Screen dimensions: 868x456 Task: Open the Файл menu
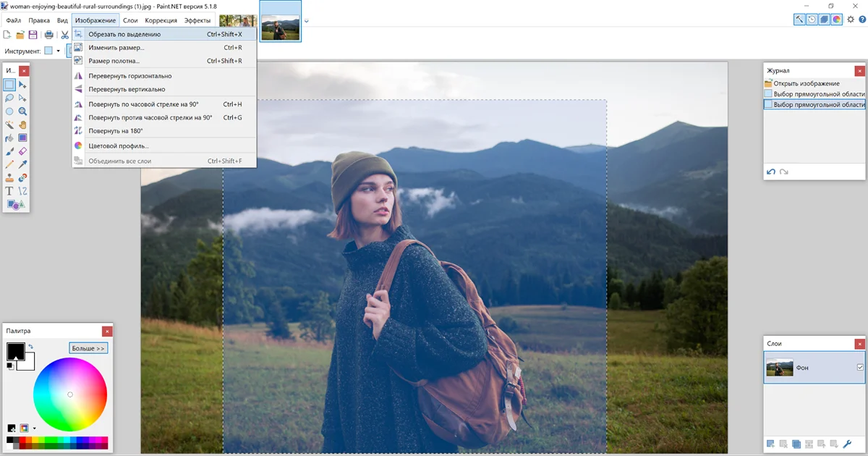14,20
